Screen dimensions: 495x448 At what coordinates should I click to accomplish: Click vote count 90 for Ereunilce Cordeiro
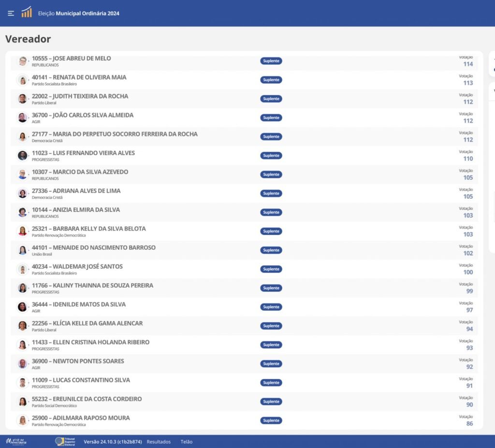tap(469, 405)
